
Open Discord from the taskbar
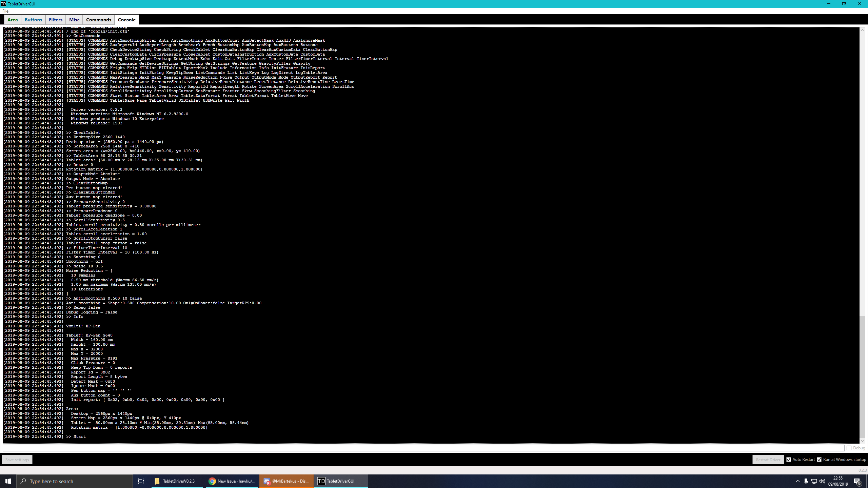[286, 481]
